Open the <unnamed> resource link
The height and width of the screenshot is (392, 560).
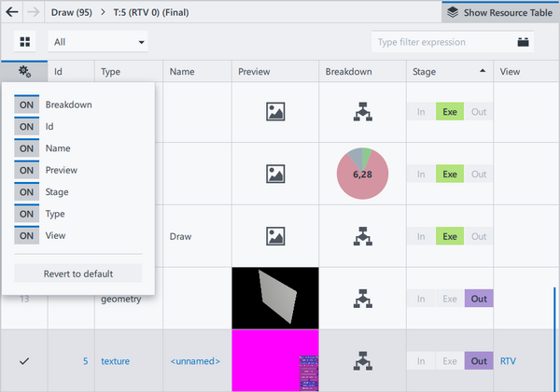[195, 361]
